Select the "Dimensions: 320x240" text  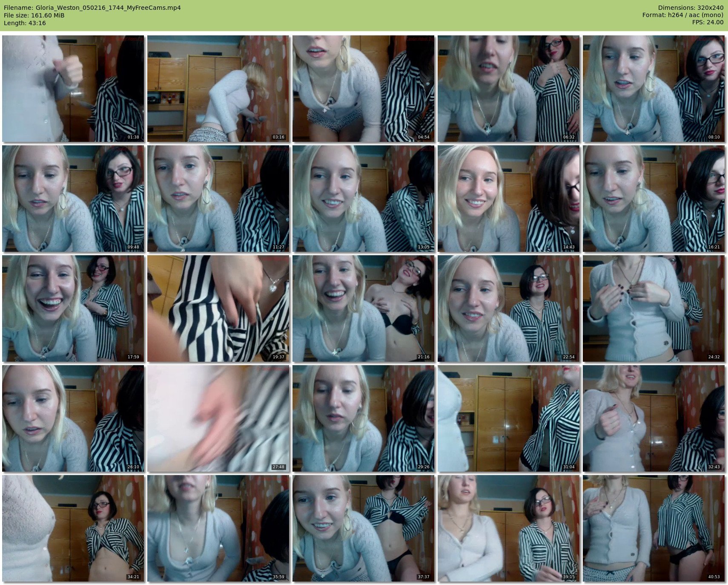tap(691, 8)
